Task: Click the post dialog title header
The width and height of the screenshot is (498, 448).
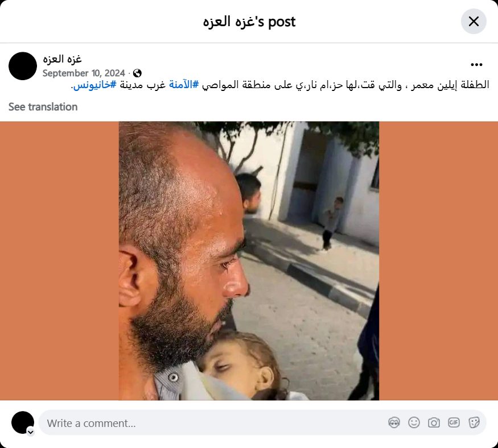Action: pyautogui.click(x=249, y=22)
